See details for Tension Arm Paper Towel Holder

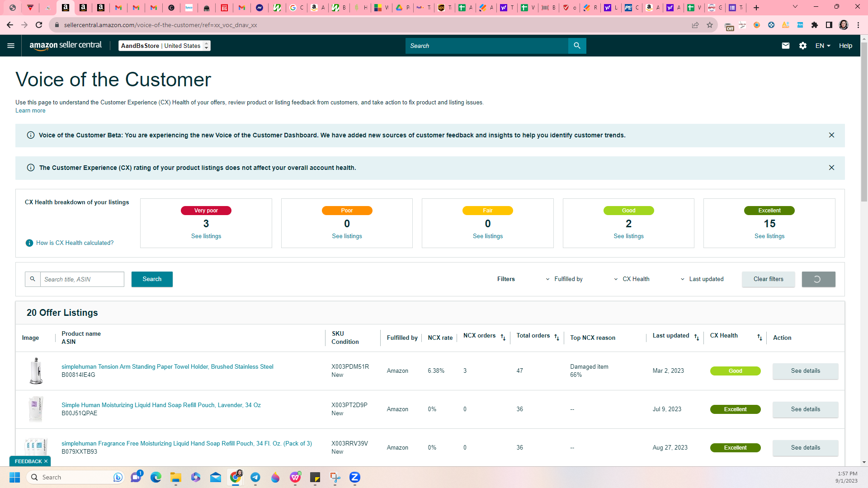pyautogui.click(x=806, y=371)
